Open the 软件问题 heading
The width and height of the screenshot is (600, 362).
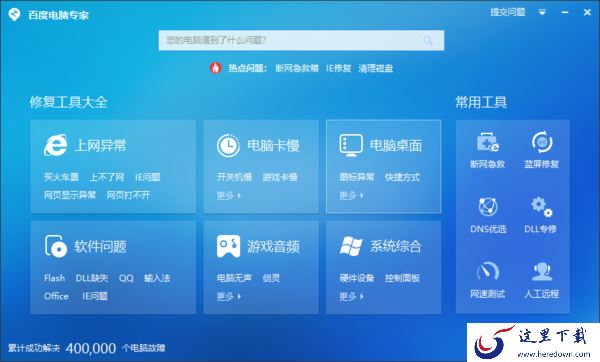[x=100, y=246]
